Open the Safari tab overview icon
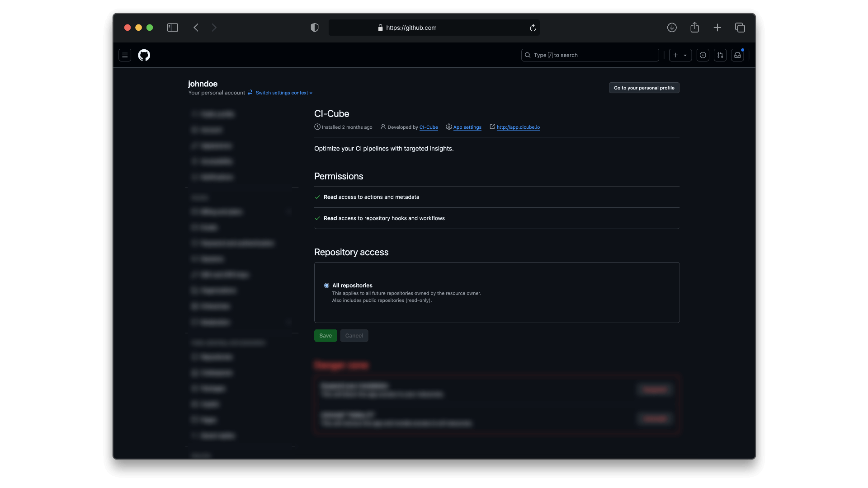Image resolution: width=868 pixels, height=488 pixels. (x=740, y=28)
